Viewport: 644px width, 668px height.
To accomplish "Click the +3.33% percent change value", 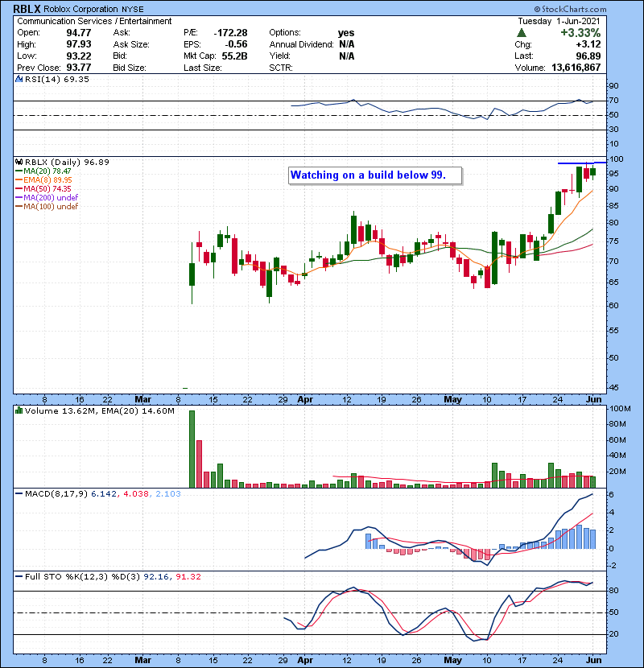I will (580, 33).
